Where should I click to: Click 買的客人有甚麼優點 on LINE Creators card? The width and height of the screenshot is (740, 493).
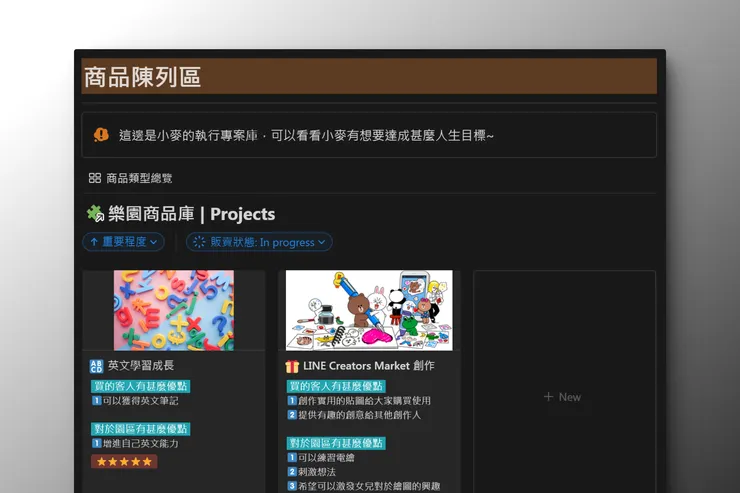[x=336, y=386]
